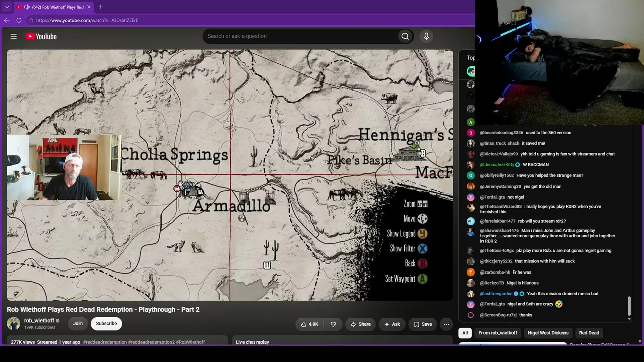Open avatar of @VictorJrVallejo99 in chat
644x362 pixels.
(471, 154)
